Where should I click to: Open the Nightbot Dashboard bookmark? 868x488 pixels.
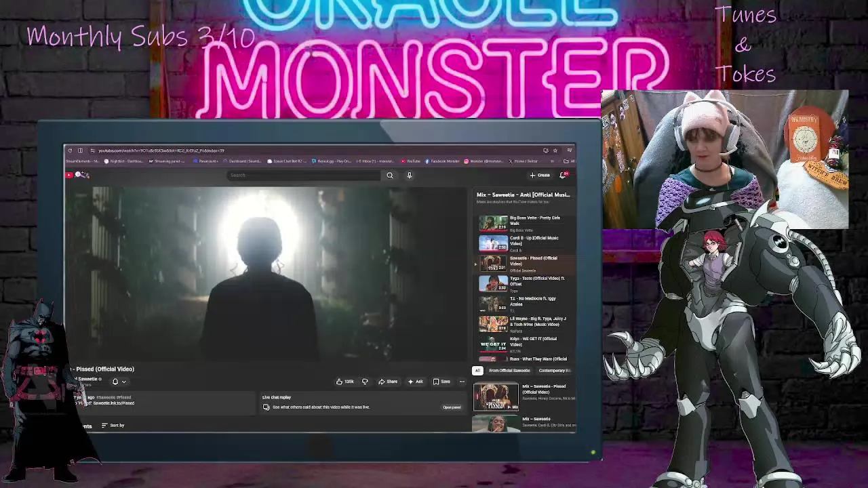[123, 161]
